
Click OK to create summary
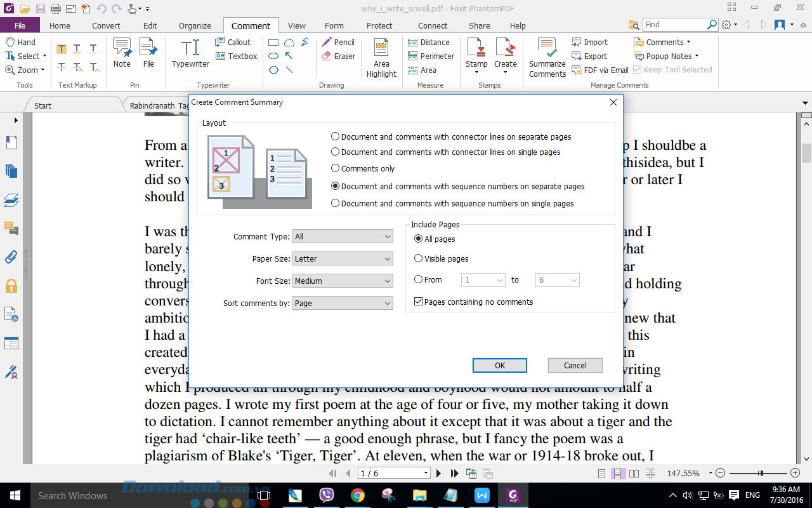click(x=499, y=365)
